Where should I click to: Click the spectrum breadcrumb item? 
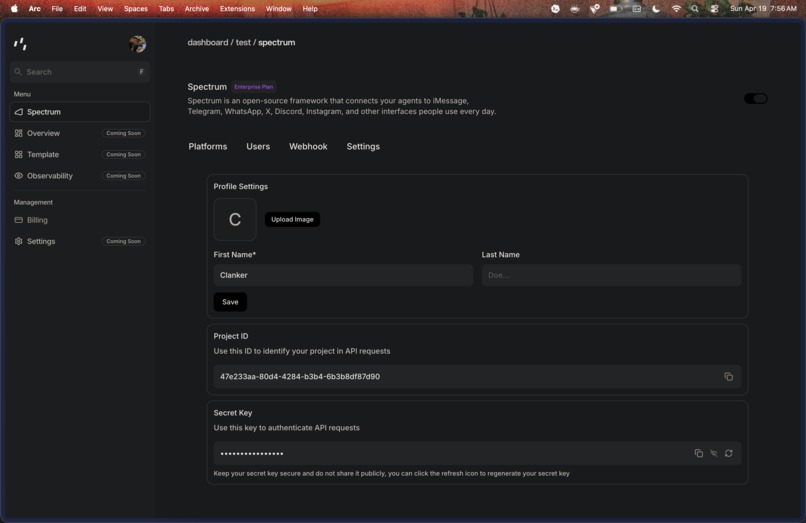tap(277, 42)
